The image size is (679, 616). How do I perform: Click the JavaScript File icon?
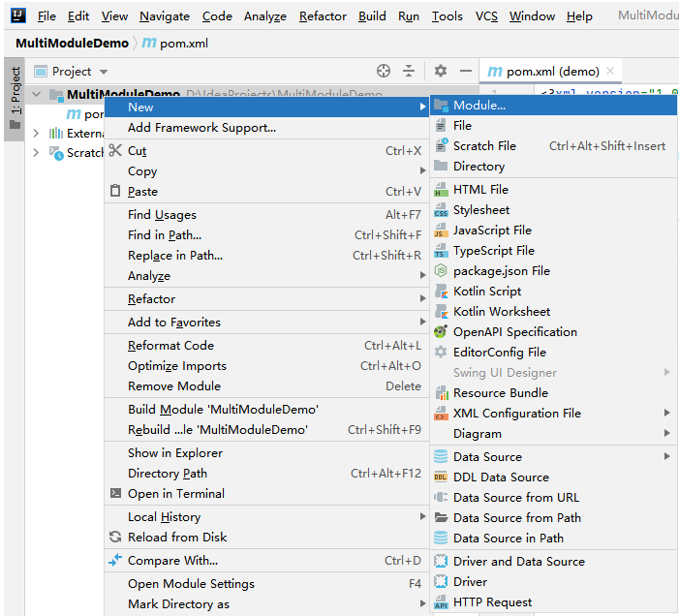[441, 231]
